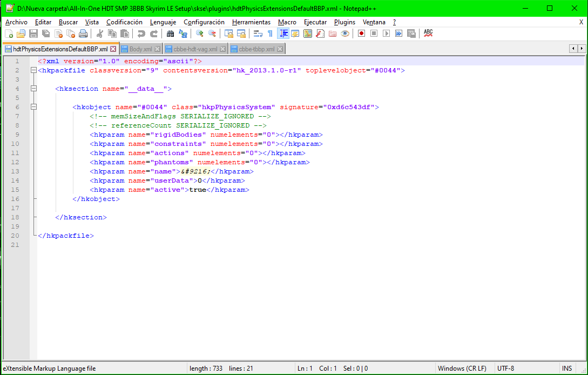
Task: Toggle word wrap toolbar icon
Action: click(x=258, y=34)
